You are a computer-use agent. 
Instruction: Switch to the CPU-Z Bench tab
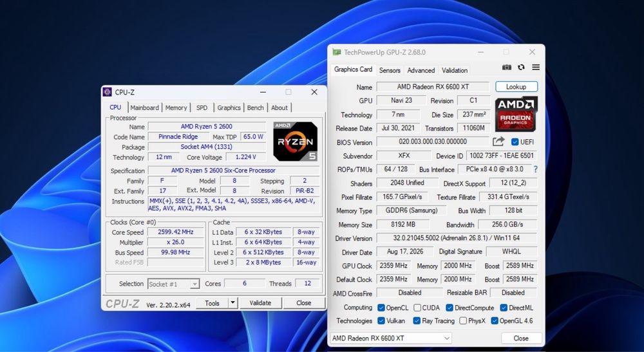(x=255, y=107)
